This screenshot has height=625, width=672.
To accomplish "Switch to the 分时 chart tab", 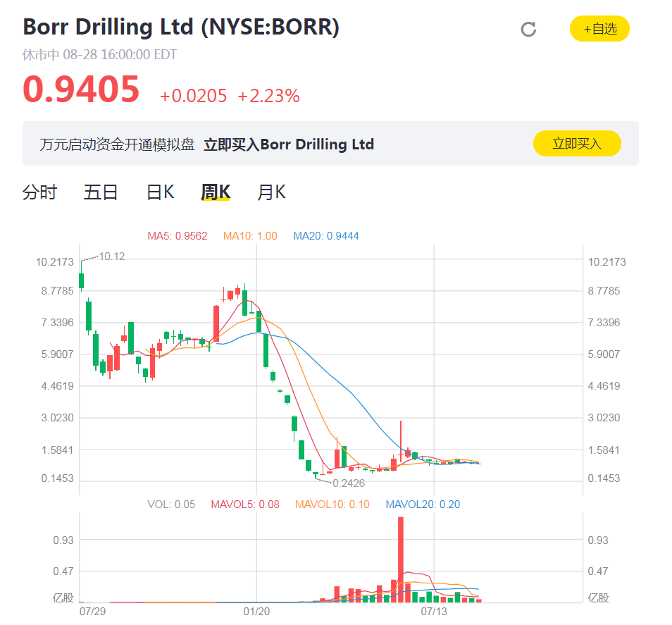I will [39, 192].
